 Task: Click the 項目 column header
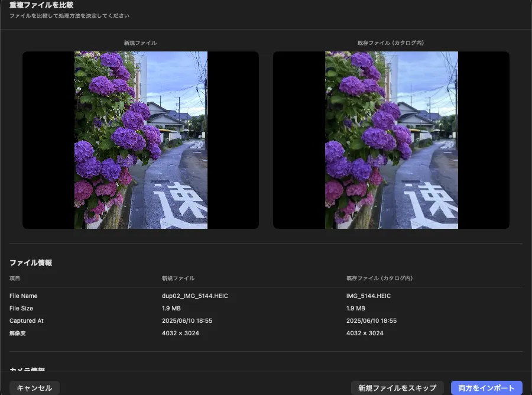pyautogui.click(x=15, y=278)
